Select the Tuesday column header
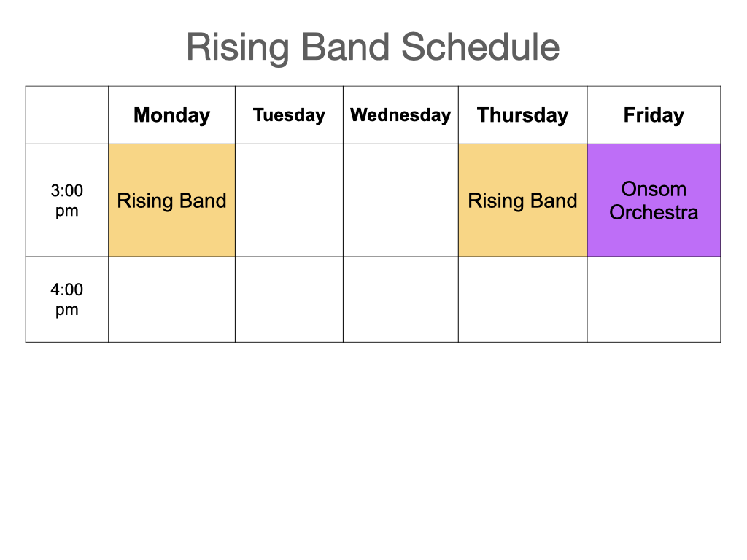Image resolution: width=747 pixels, height=560 pixels. coord(289,115)
